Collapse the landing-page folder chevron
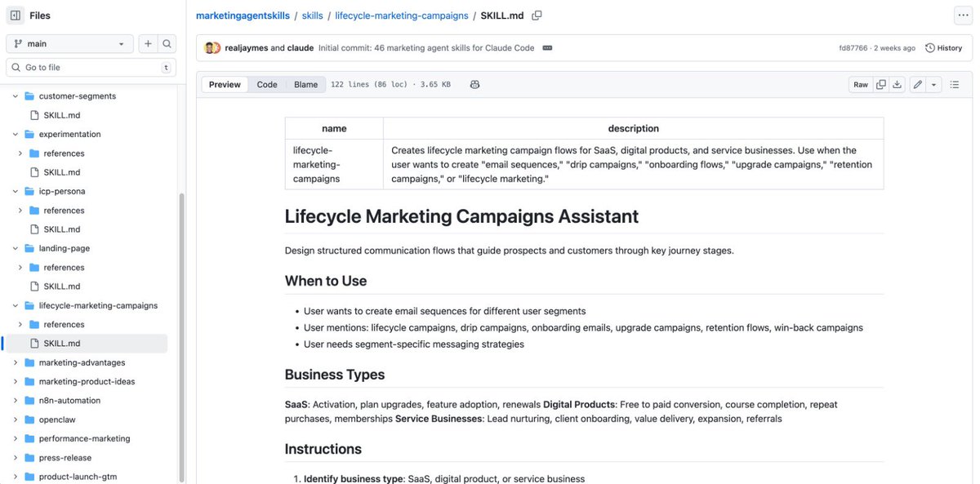Viewport: 980px width, 484px height. point(15,248)
